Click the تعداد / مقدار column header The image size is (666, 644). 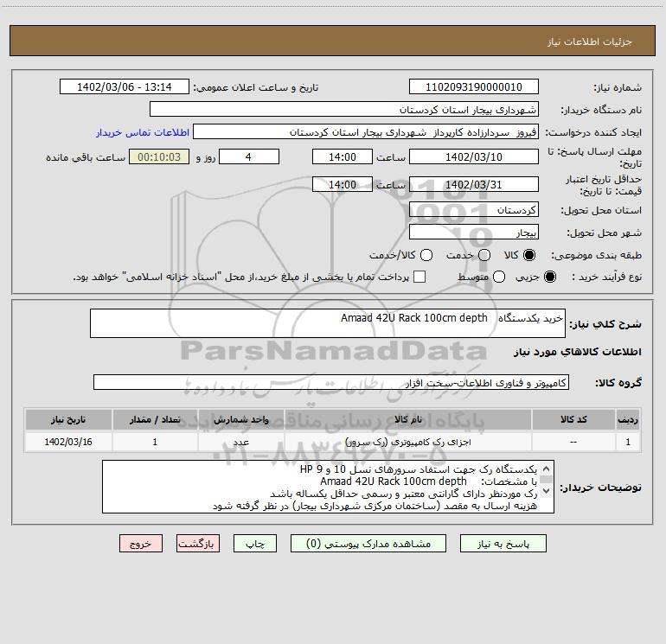tap(155, 419)
